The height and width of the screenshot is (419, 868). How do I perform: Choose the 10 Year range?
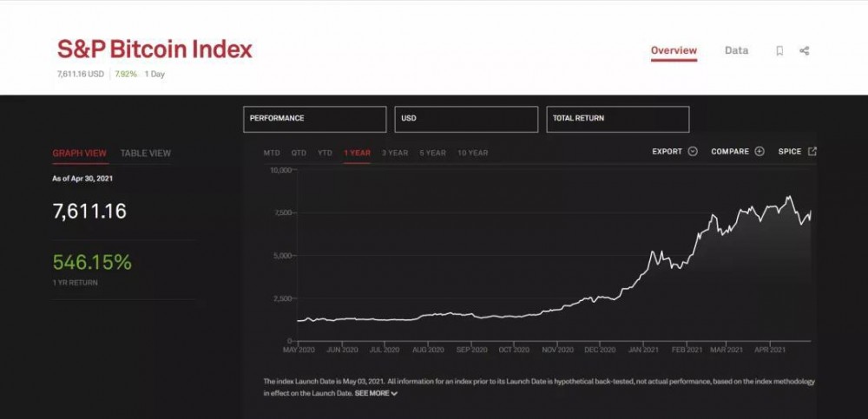pos(472,154)
